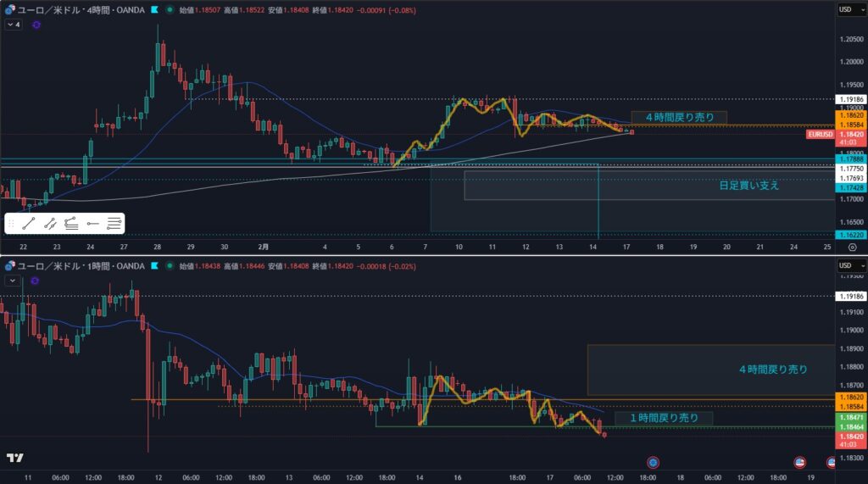Click the purple indicator icon on 1-hour chart
This screenshot has height=484, width=868.
coord(35,280)
